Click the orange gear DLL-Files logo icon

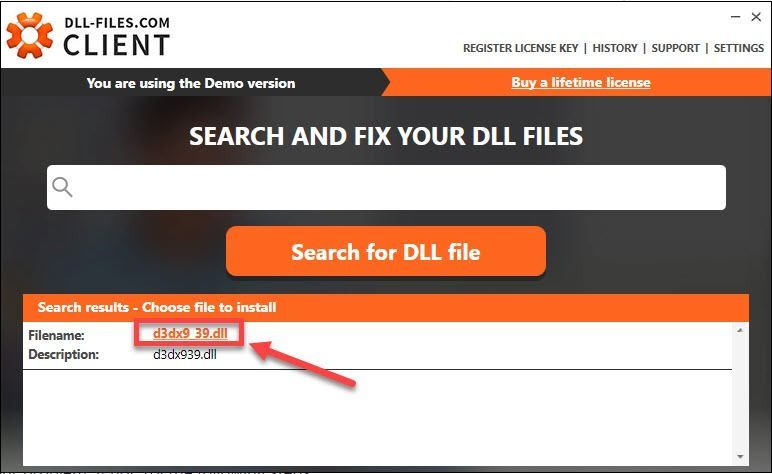[30, 35]
